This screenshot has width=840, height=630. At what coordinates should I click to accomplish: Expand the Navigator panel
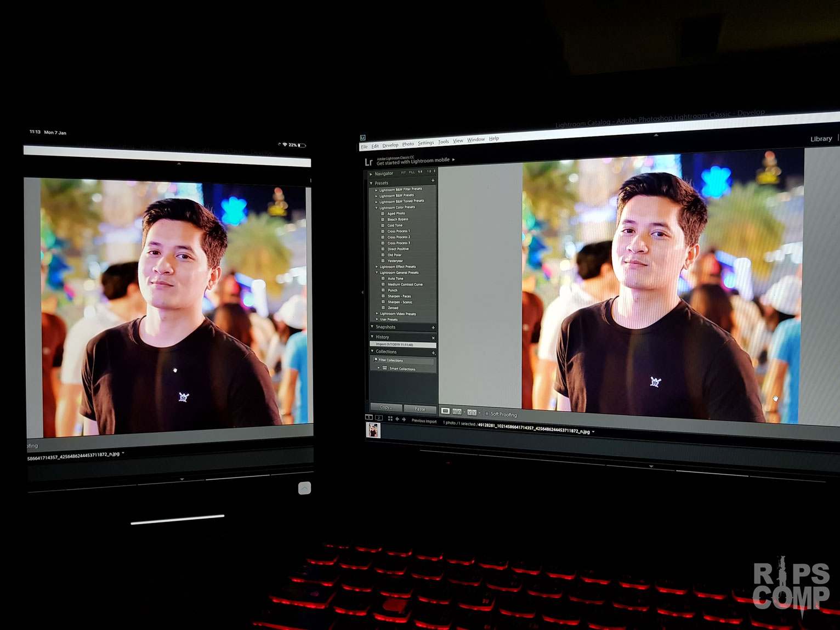click(371, 174)
